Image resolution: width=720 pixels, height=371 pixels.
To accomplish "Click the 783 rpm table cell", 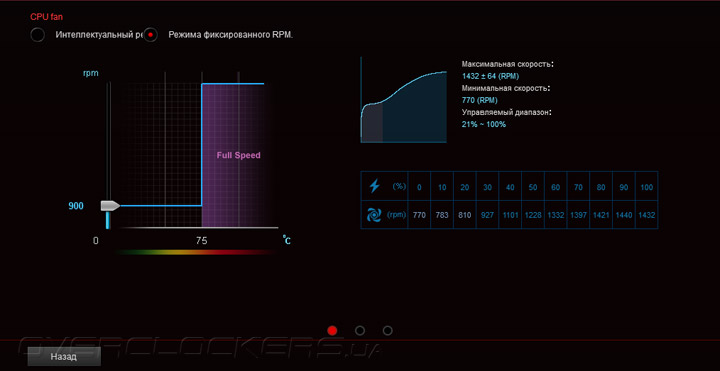I will (442, 214).
